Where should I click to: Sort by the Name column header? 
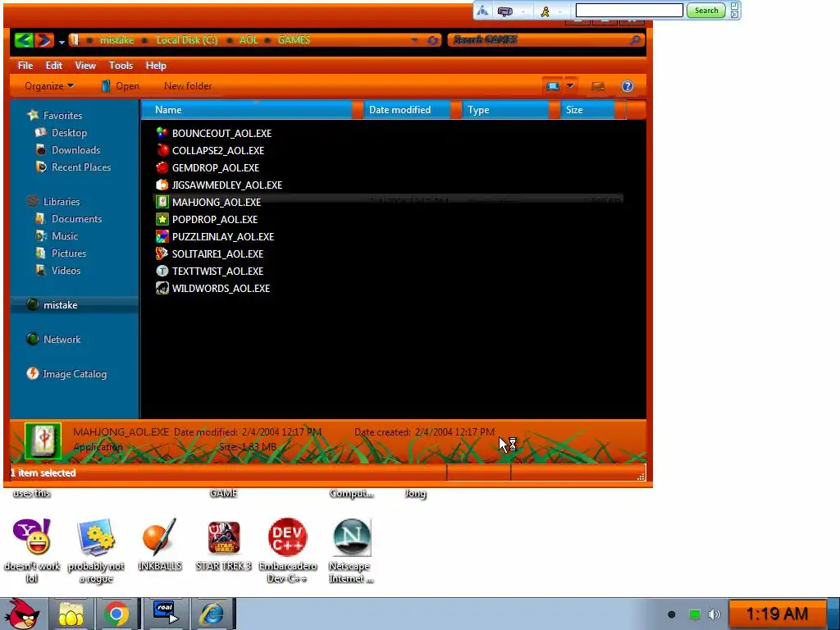pyautogui.click(x=246, y=110)
